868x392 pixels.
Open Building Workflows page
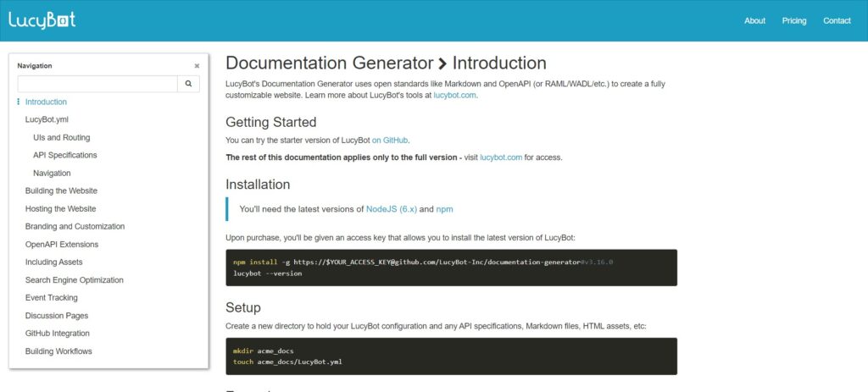[x=58, y=351]
